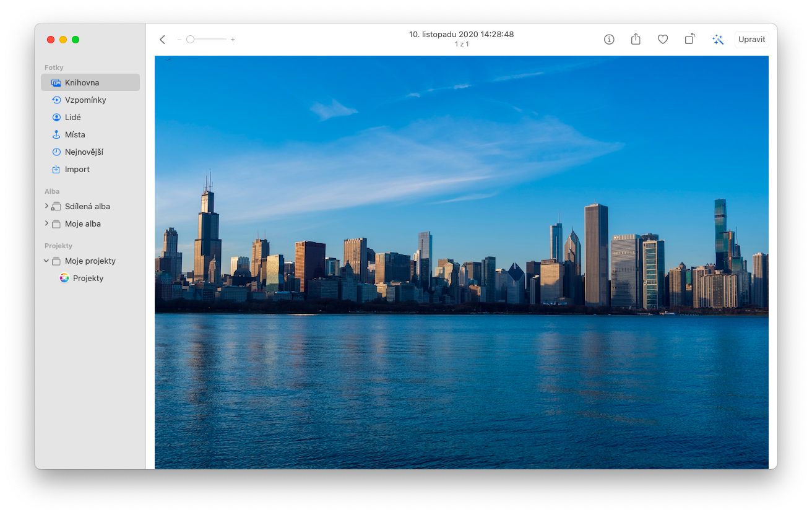Image resolution: width=812 pixels, height=515 pixels.
Task: Click the Share icon in toolbar
Action: (x=636, y=40)
